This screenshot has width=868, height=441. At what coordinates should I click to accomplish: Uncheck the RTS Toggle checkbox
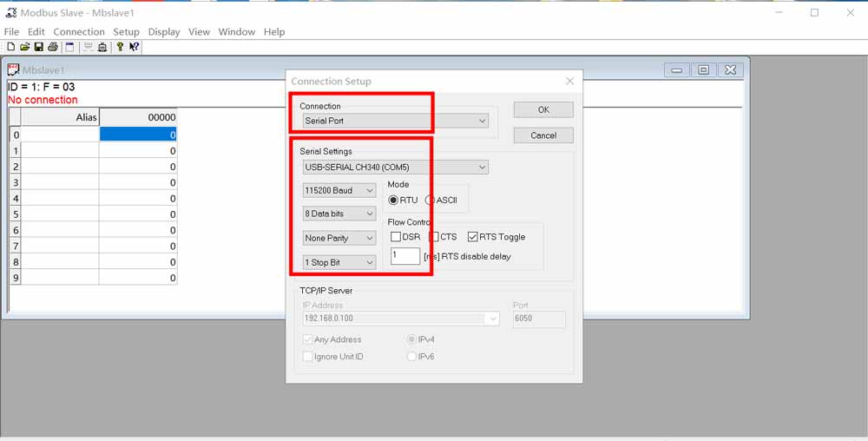(x=473, y=237)
